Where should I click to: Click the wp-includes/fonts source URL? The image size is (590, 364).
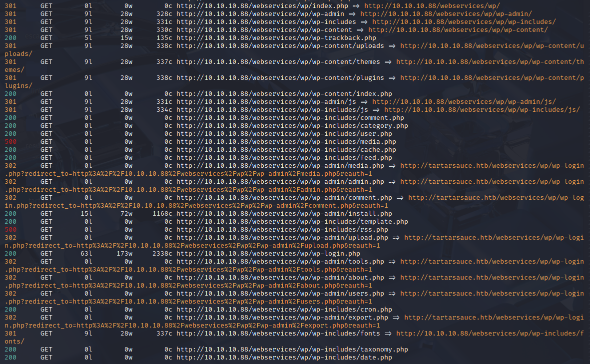(278, 334)
